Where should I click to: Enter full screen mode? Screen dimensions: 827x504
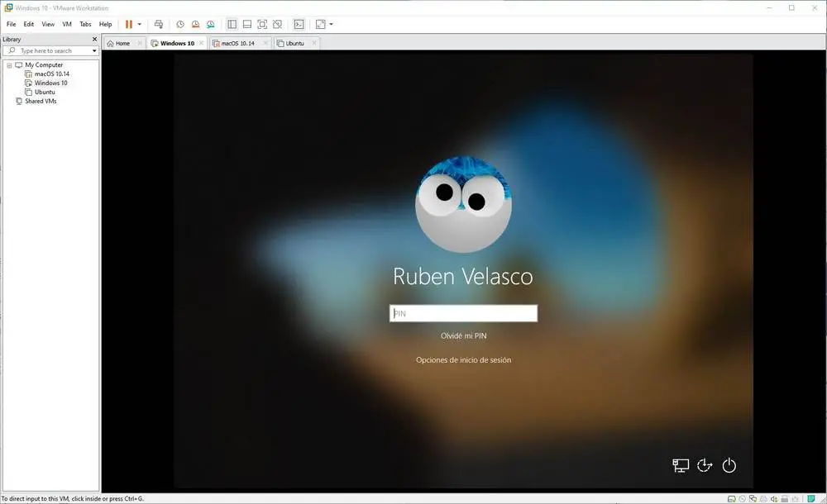(x=262, y=24)
